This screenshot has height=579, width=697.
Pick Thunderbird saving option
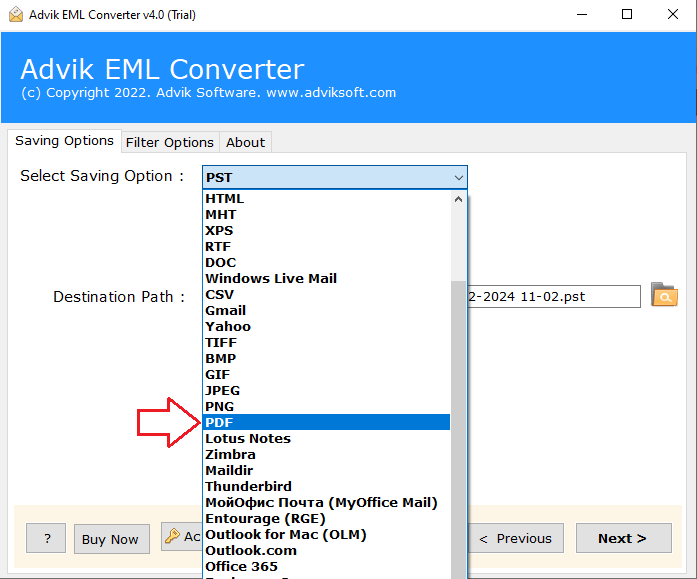[x=326, y=487]
